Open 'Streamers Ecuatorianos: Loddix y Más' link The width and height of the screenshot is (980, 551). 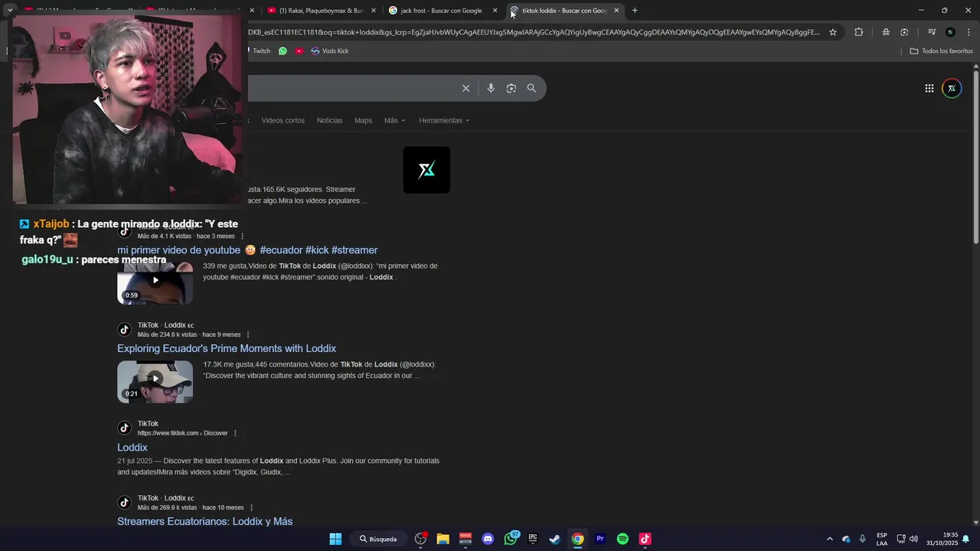tap(204, 521)
